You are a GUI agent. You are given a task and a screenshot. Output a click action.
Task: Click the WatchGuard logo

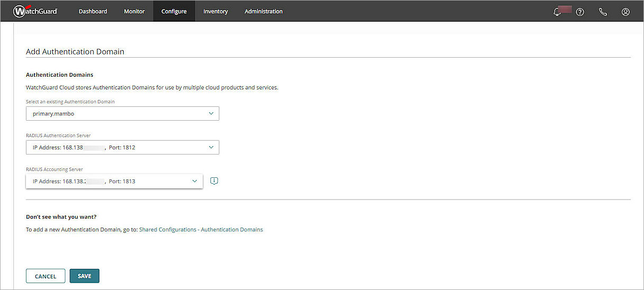35,11
